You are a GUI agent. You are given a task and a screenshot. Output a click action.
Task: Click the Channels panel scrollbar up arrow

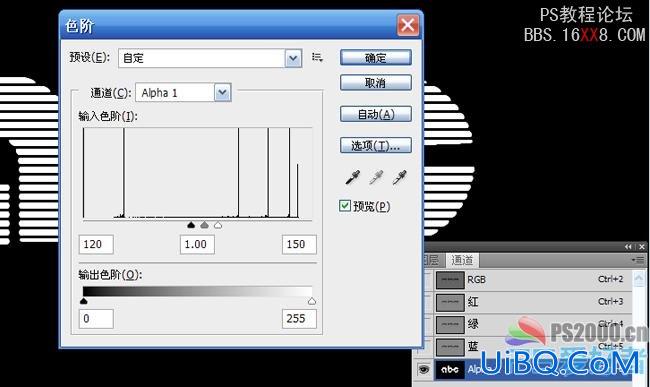[639, 278]
